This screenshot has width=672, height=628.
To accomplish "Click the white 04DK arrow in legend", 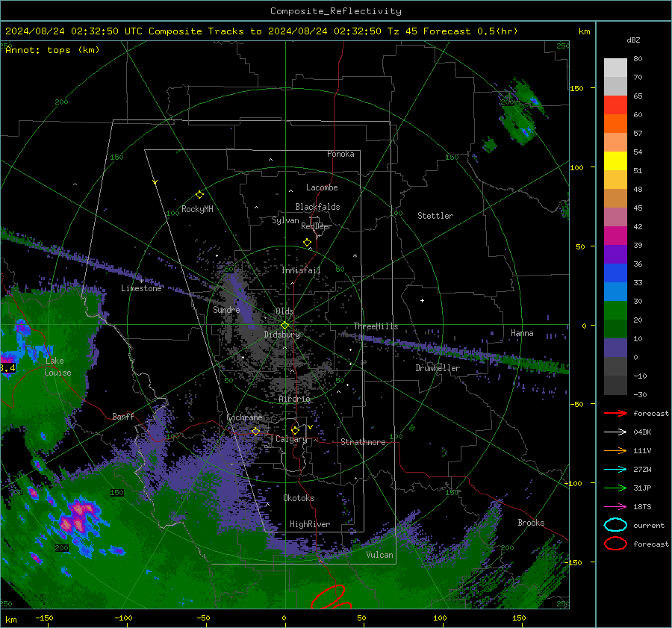I will (616, 432).
